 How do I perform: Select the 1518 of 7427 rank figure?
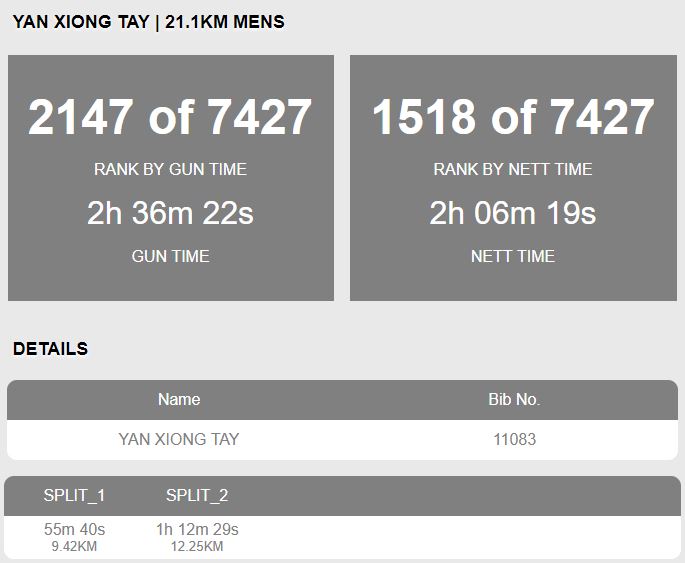(513, 117)
